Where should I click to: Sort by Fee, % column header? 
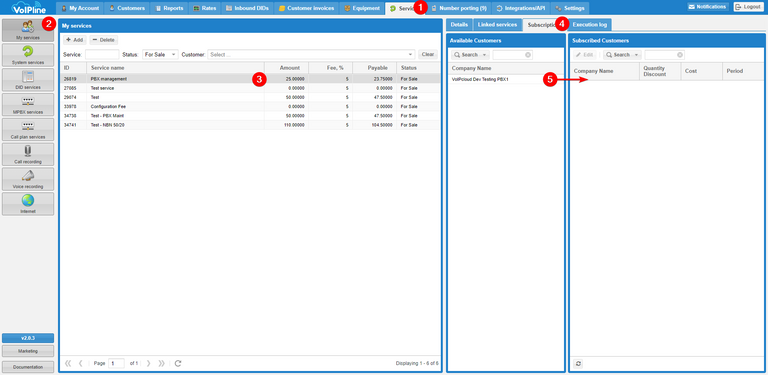331,68
